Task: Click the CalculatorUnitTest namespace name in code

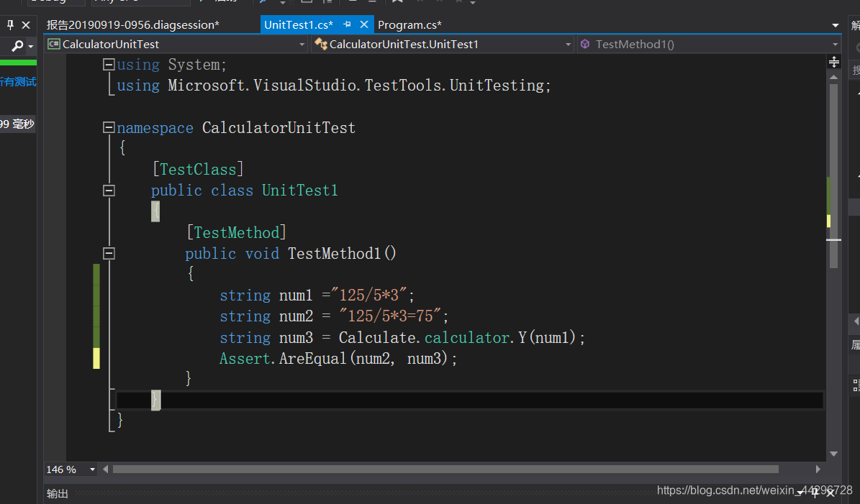Action: pos(279,128)
